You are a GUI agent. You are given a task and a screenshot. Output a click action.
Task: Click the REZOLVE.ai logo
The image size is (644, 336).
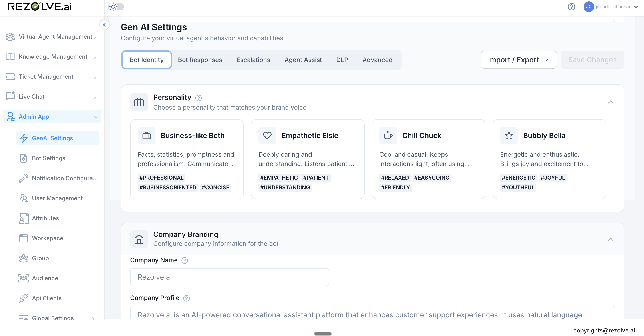[x=40, y=7]
